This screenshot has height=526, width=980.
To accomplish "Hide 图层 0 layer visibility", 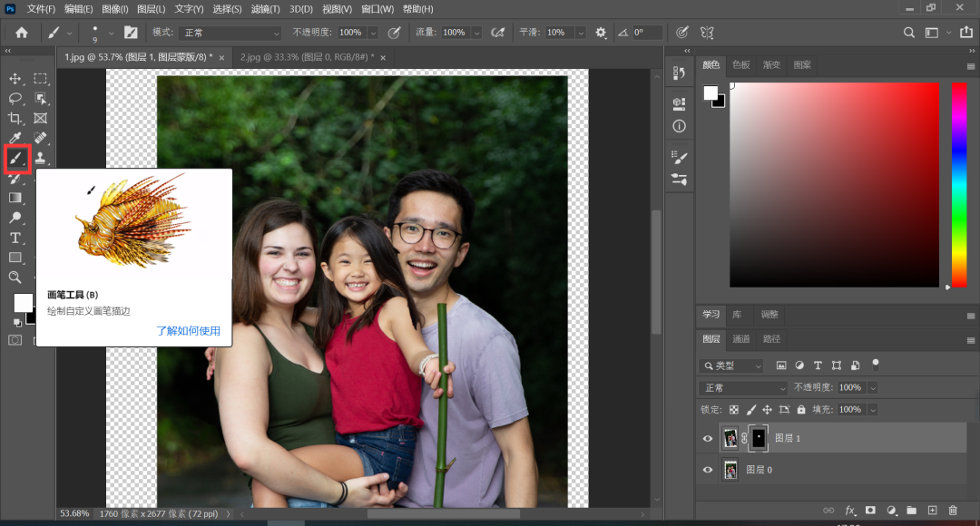I will (x=708, y=470).
